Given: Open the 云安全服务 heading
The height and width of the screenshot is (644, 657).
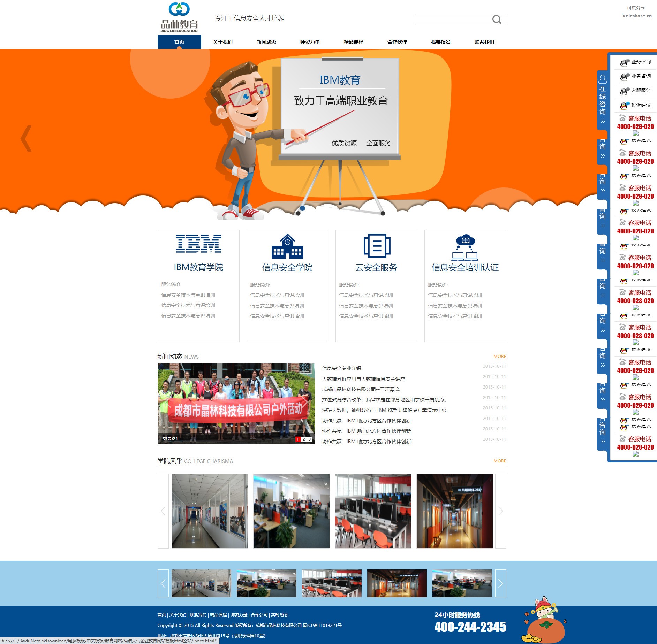Looking at the screenshot, I should pyautogui.click(x=376, y=268).
